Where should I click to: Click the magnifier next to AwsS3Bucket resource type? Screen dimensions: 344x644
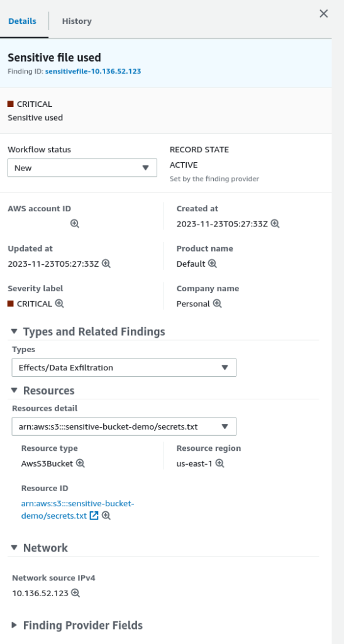(x=80, y=464)
